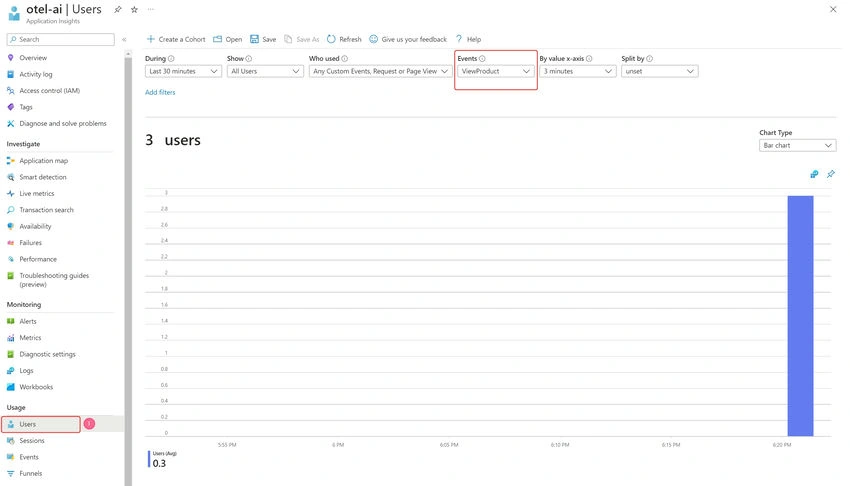Screen dimensions: 850x486
Task: Click Open in the toolbar
Action: click(x=228, y=40)
